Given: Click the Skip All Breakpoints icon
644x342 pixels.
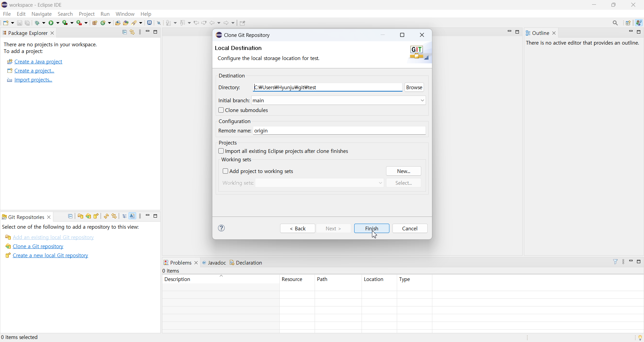Looking at the screenshot, I should click(x=159, y=23).
